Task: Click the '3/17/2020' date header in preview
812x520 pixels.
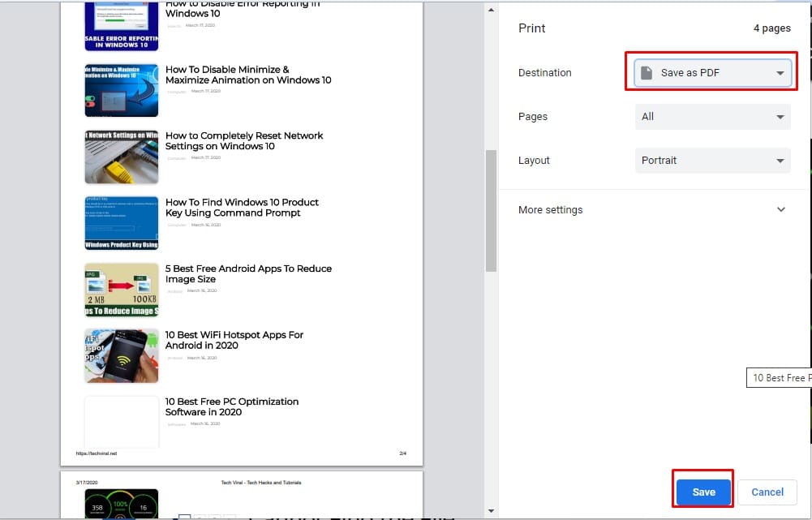Action: [x=87, y=482]
